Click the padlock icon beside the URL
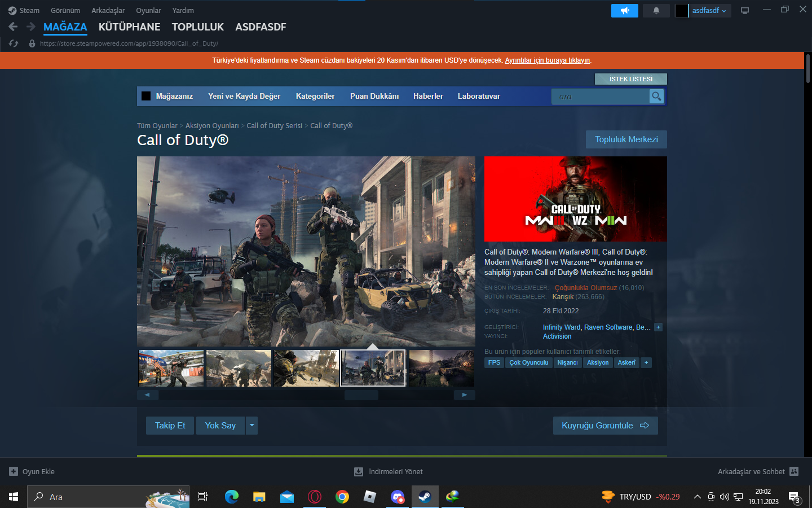The image size is (812, 508). coord(32,43)
